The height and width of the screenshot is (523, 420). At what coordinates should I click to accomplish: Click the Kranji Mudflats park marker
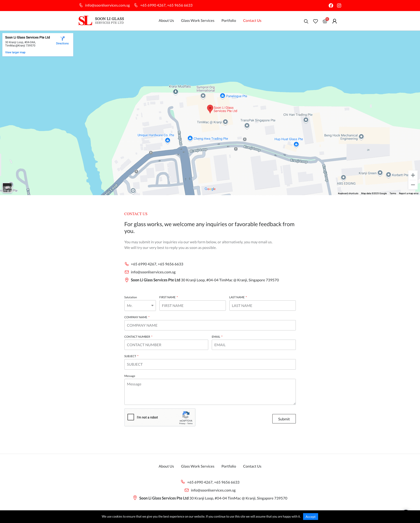[176, 92]
